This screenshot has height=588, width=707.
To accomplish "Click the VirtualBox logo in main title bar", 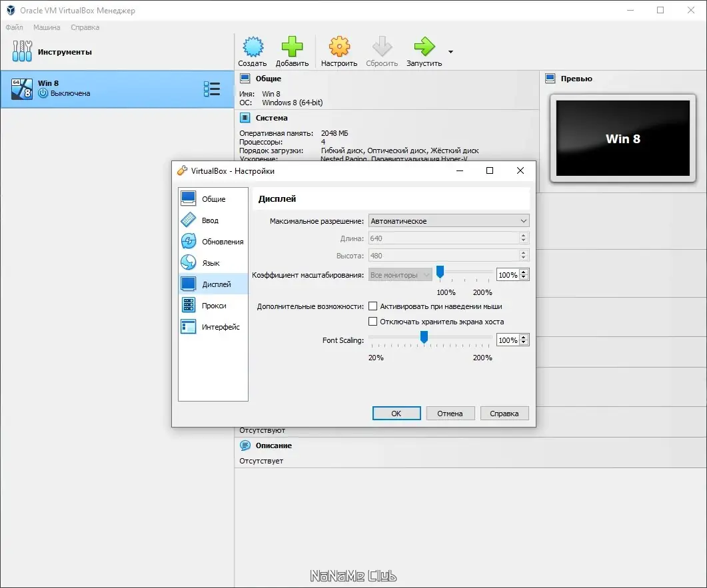I will [x=11, y=10].
